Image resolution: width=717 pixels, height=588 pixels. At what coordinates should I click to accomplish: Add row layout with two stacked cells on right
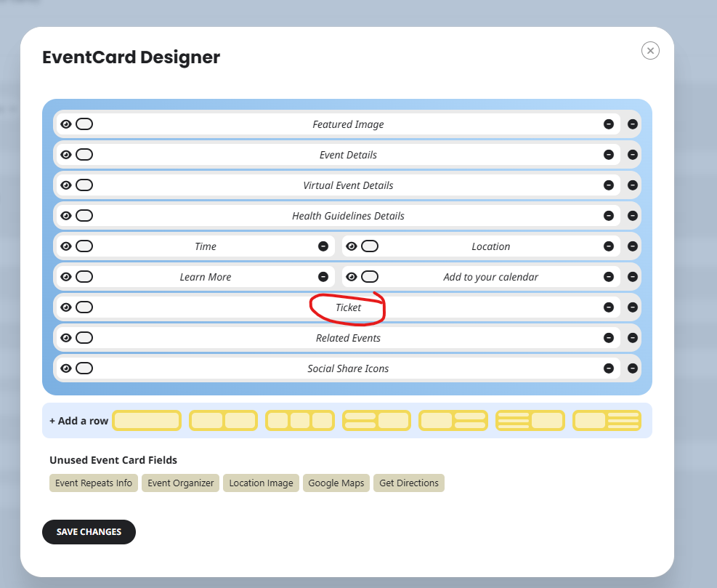[x=453, y=421]
